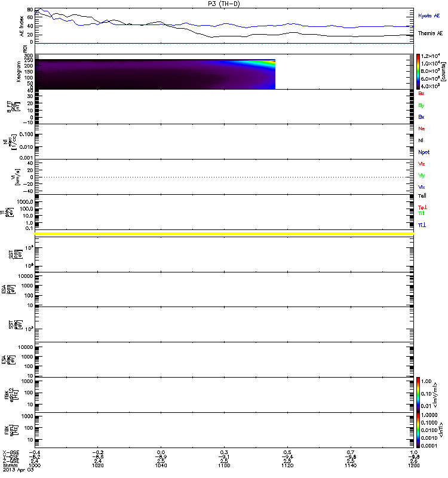Click the 1200 time label on the bottom axis
Viewport: 448px width, 478px height.
click(x=413, y=465)
